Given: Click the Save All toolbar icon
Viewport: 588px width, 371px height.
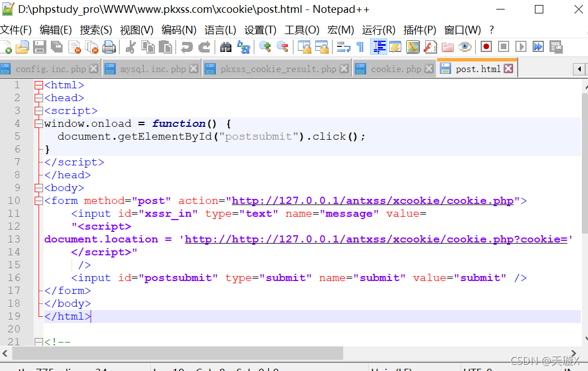Looking at the screenshot, I should tap(56, 47).
